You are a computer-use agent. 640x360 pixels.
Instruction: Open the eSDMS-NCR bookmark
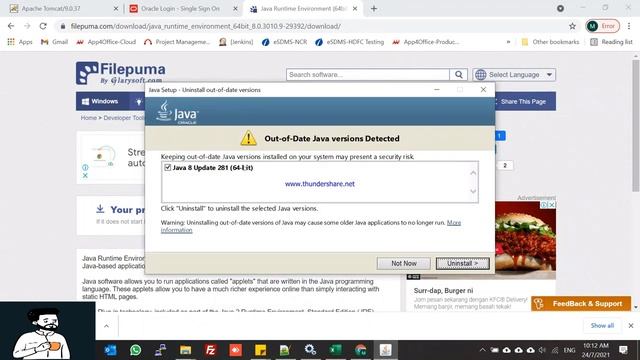[284, 42]
